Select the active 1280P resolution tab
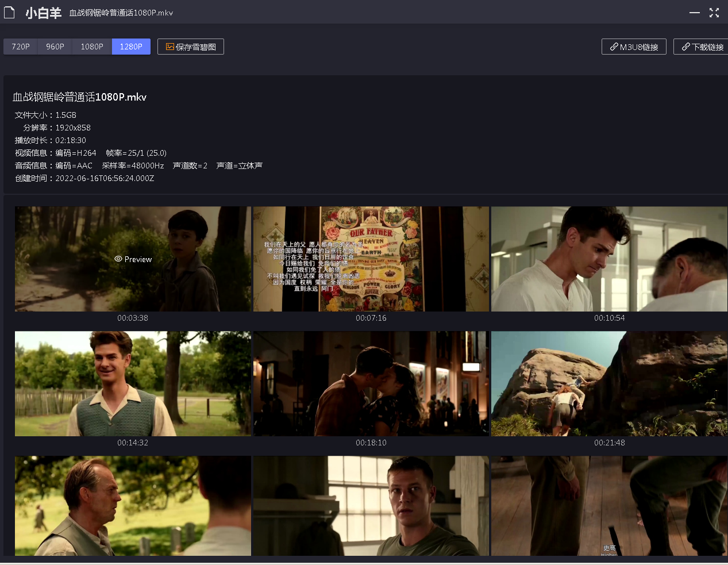 [x=131, y=47]
